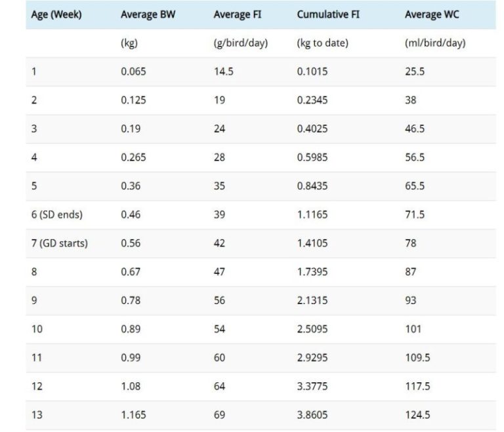Viewport: 504px width, 432px height.
Task: Select the 7 (GD starts) row label
Action: coord(60,243)
